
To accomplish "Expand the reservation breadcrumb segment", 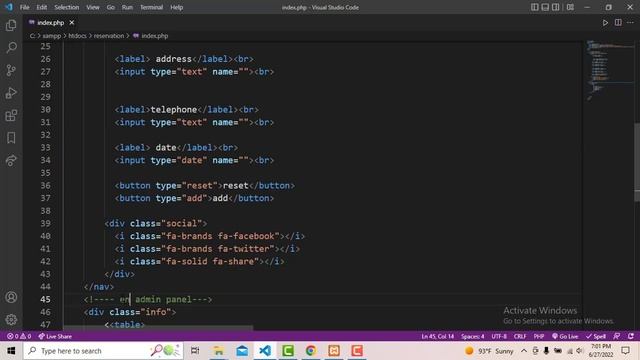I will pyautogui.click(x=109, y=36).
